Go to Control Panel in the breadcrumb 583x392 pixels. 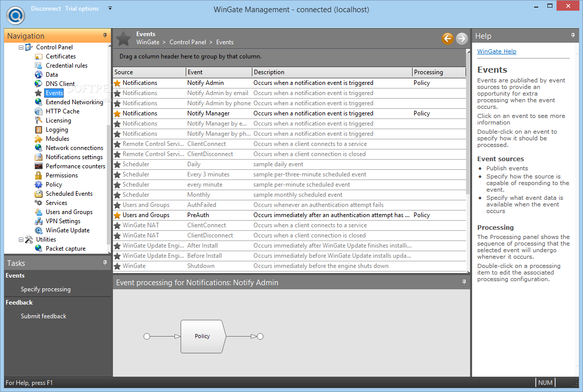coord(188,42)
